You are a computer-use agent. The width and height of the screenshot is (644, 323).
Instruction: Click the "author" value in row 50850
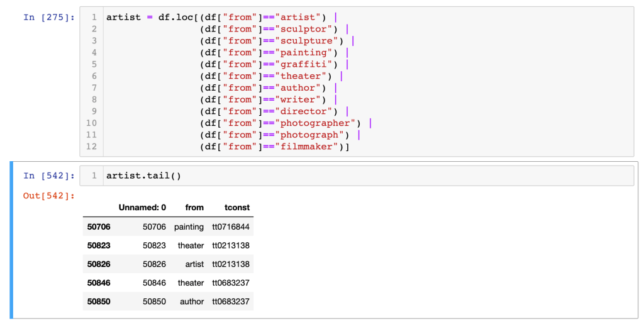tap(192, 302)
